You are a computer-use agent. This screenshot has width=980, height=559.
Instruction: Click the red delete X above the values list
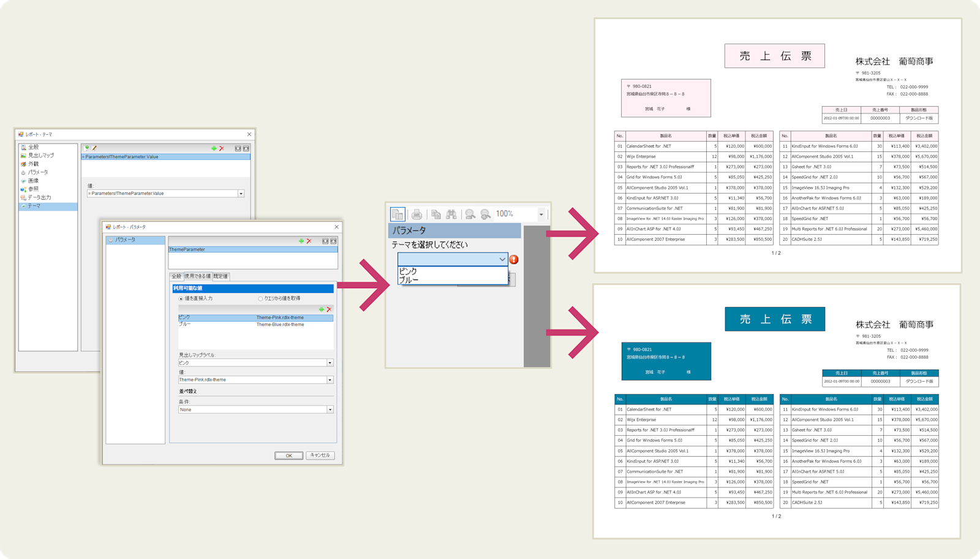[329, 310]
